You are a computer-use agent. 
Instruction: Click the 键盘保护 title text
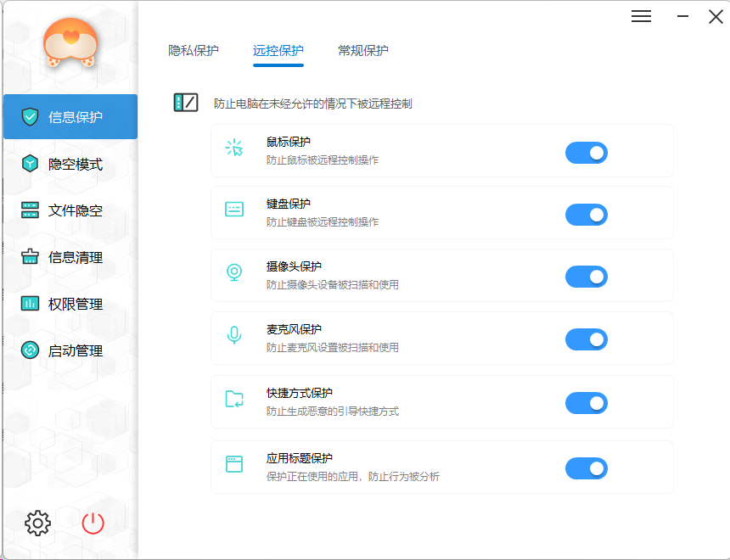pyautogui.click(x=289, y=204)
